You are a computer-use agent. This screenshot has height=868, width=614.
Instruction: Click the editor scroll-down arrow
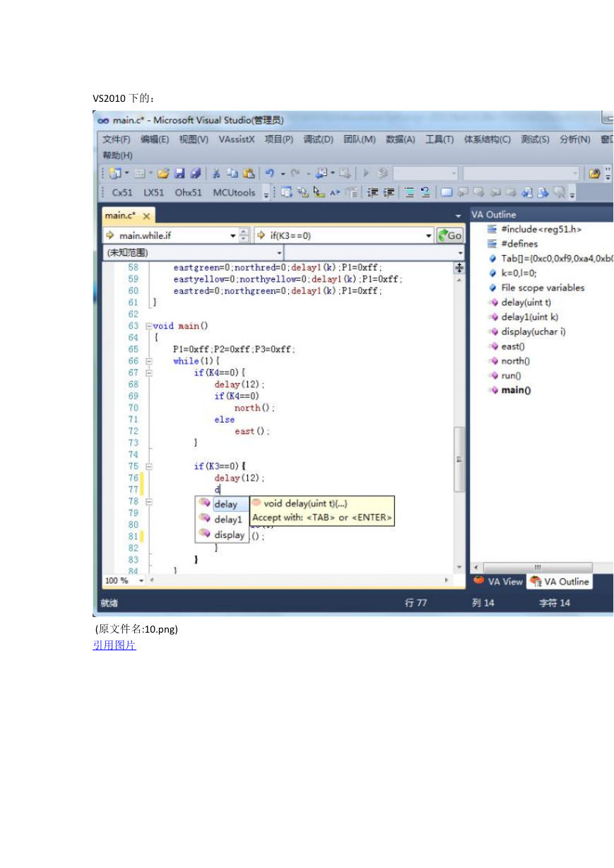tap(459, 567)
